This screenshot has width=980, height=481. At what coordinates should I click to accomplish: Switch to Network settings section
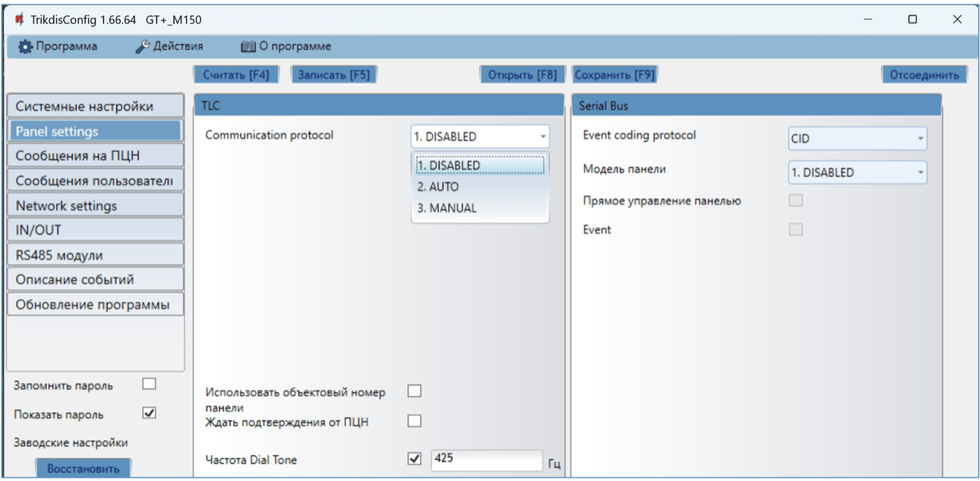coord(94,206)
